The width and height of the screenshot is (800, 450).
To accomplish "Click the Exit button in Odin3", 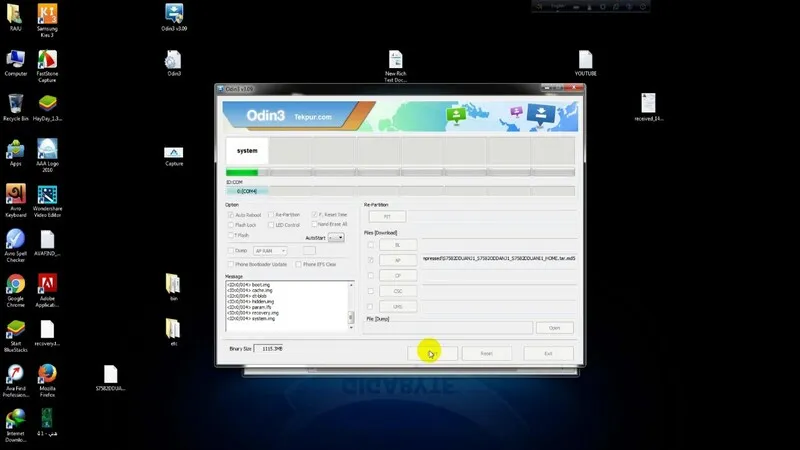I will click(x=548, y=353).
